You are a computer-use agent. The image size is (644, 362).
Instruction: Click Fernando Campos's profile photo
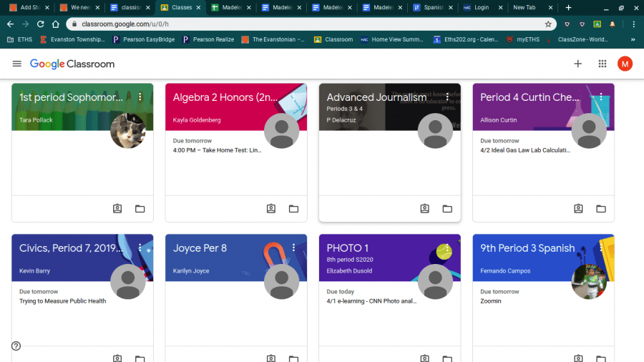coord(589,282)
